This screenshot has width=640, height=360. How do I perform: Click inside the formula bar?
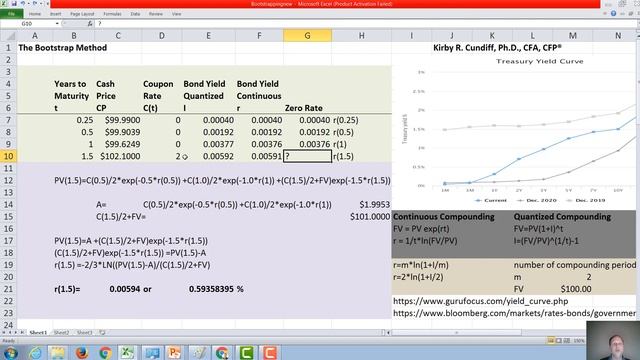[365, 24]
